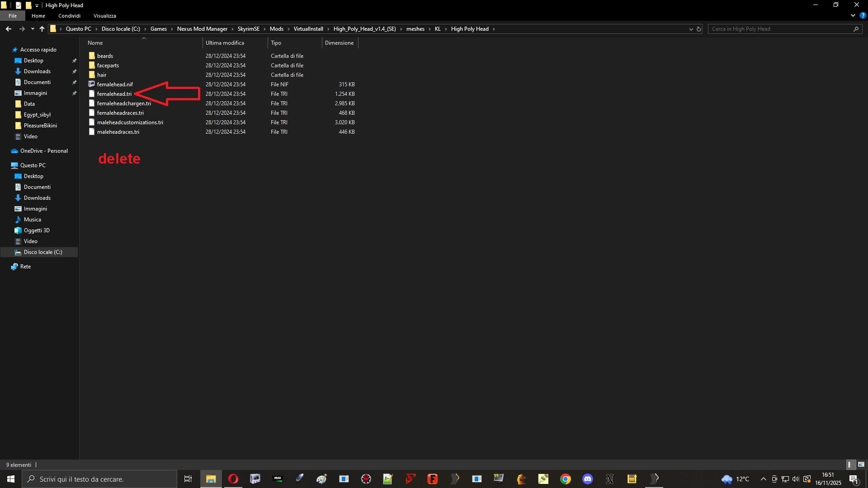Go forward using the forward arrow
This screenshot has height=488, width=868.
(22, 29)
